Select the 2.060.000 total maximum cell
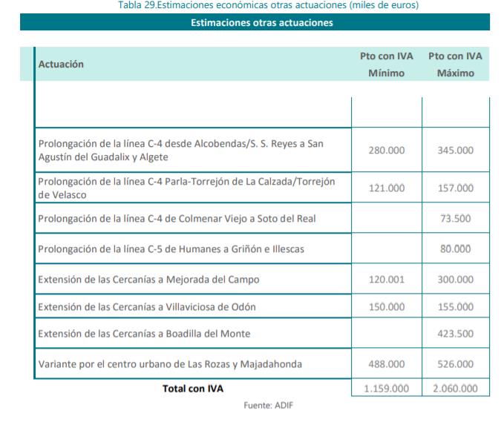Screen dimensions: 504x422 point(455,388)
